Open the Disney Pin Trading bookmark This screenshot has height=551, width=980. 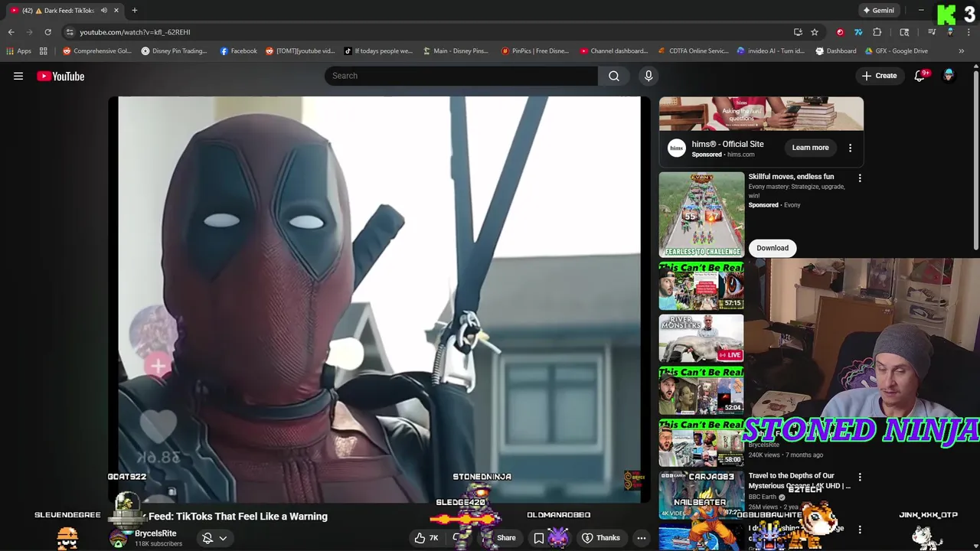click(175, 51)
